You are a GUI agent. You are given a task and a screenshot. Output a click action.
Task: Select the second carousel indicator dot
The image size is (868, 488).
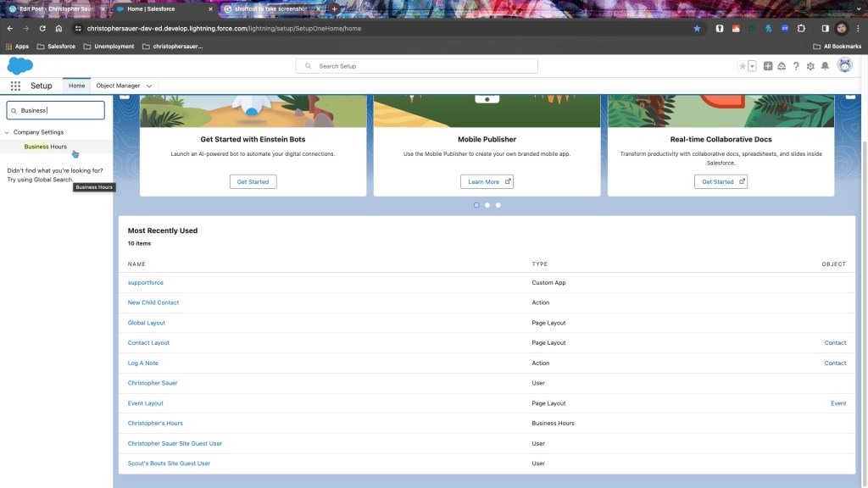(487, 205)
